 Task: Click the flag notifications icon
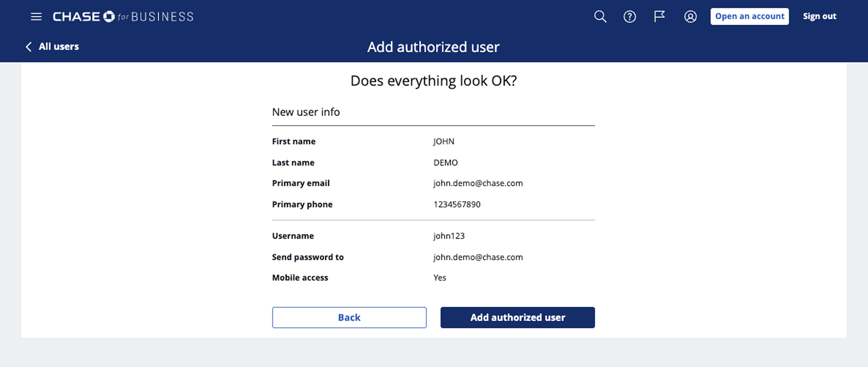pos(659,16)
